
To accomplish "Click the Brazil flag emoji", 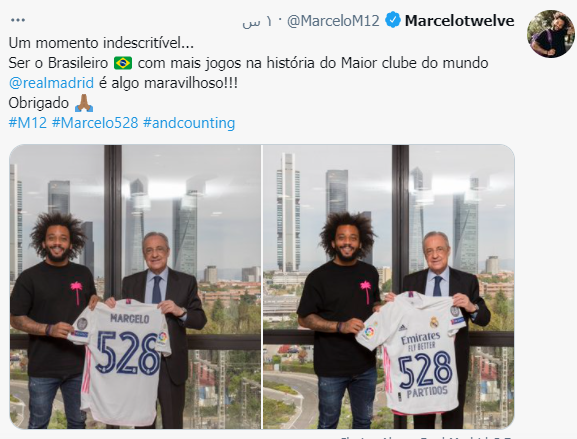I will (123, 63).
